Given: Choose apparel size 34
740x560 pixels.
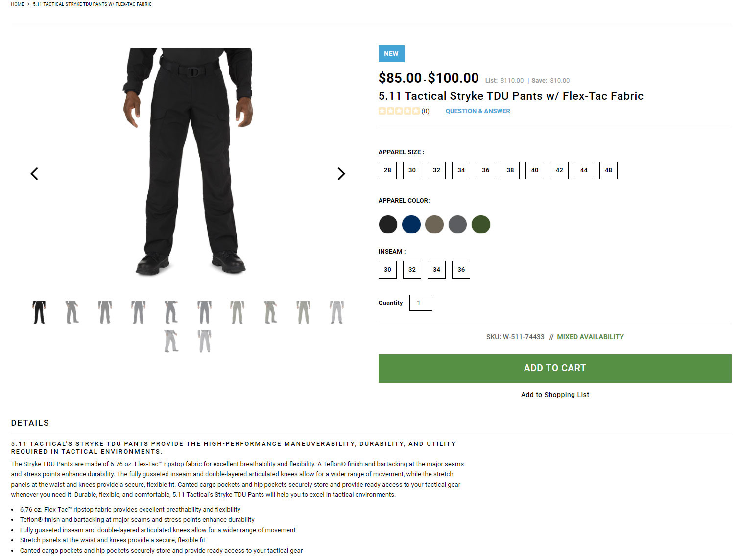Looking at the screenshot, I should point(461,170).
